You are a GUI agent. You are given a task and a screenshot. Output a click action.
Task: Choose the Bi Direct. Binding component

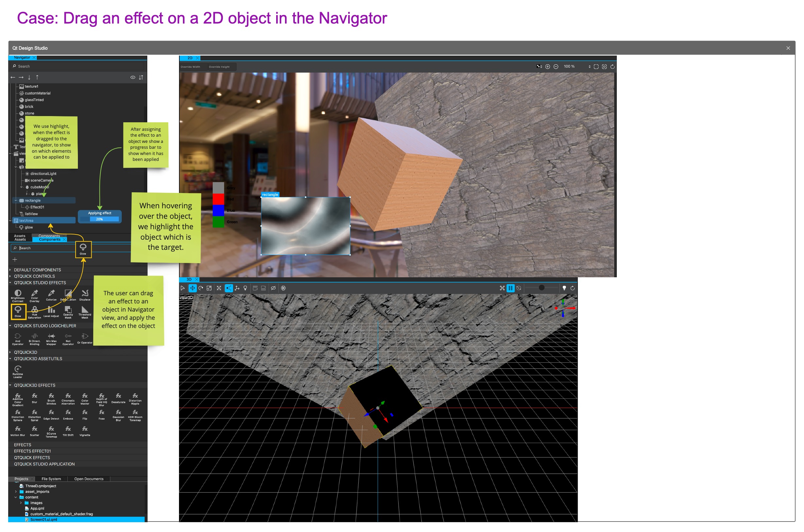[34, 339]
